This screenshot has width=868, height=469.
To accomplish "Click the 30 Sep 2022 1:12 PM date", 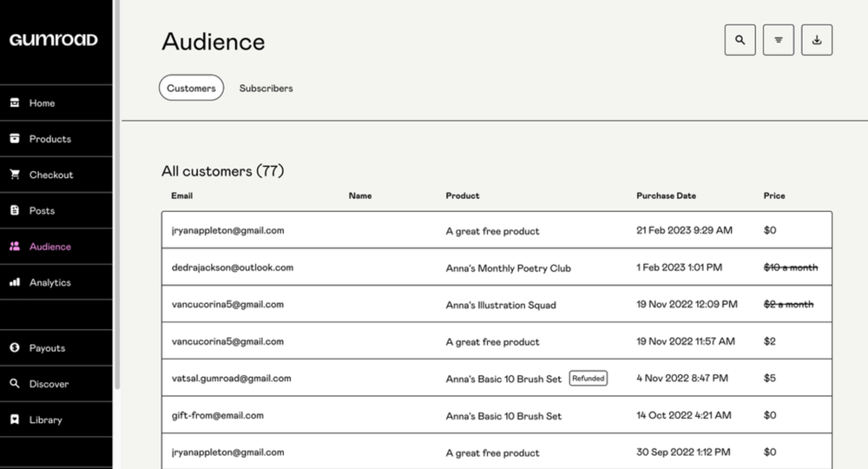I will pyautogui.click(x=683, y=452).
